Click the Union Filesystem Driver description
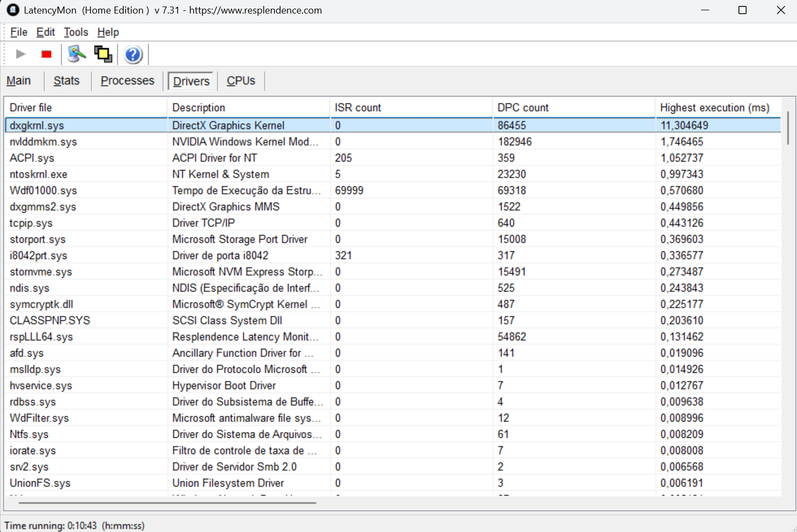This screenshot has height=532, width=797. (228, 483)
